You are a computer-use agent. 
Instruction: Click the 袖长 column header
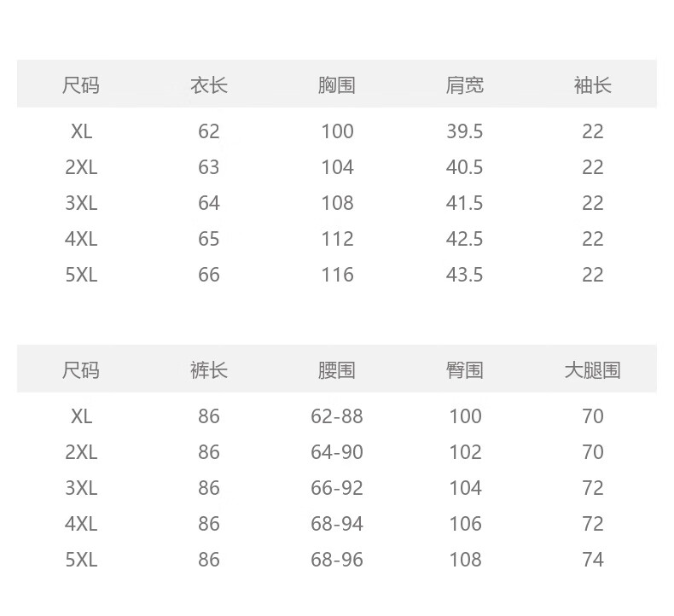[x=592, y=85]
